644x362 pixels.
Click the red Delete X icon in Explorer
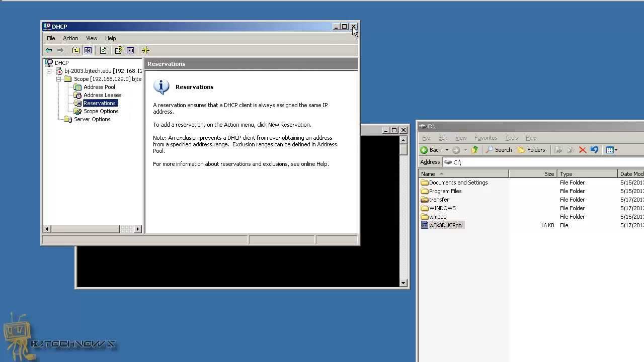pos(583,150)
